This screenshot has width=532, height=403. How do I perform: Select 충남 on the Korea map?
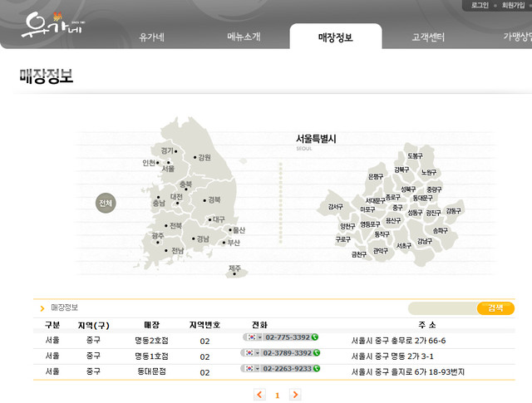(x=159, y=201)
